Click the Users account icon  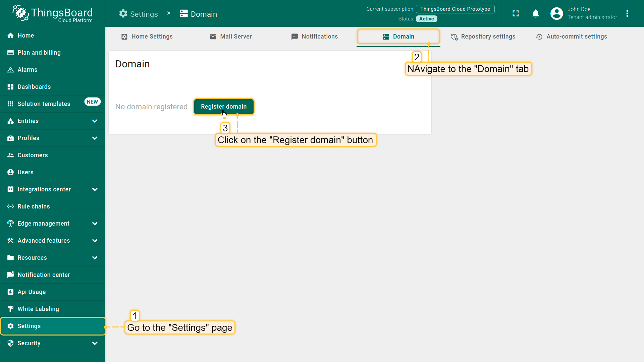(10, 172)
